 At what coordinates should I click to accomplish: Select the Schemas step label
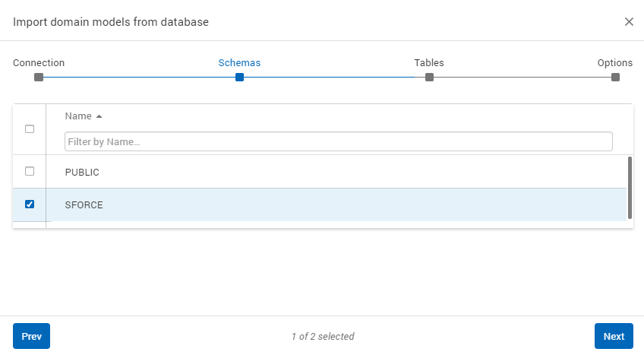(239, 63)
